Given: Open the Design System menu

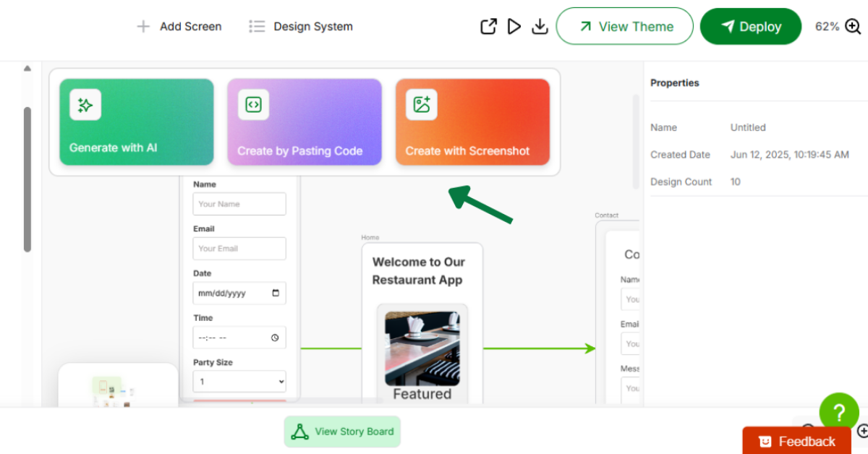Looking at the screenshot, I should click(301, 27).
